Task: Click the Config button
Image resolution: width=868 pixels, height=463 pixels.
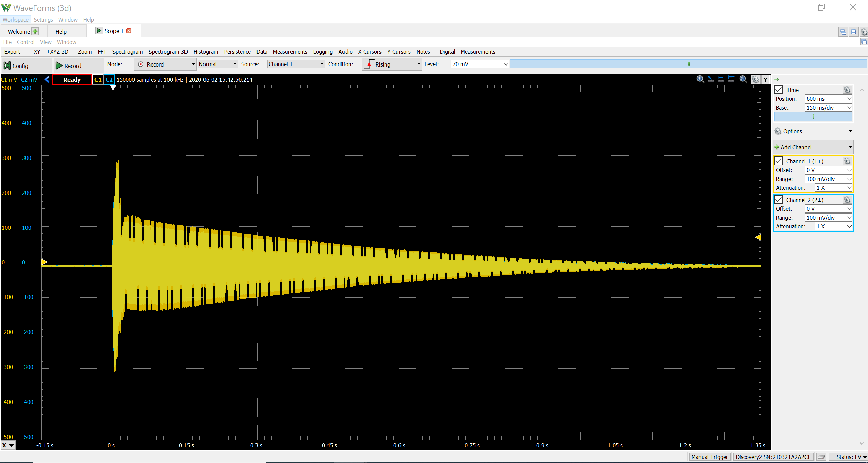Action: point(27,66)
